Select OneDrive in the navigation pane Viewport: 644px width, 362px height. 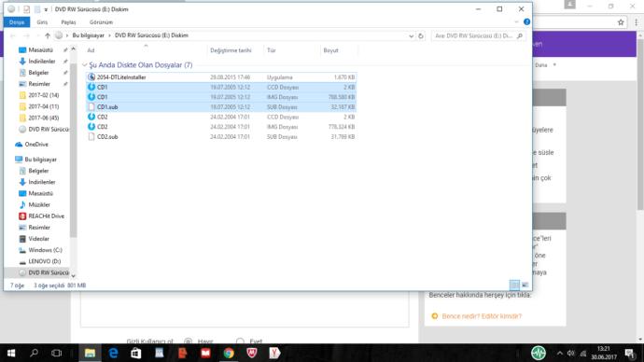click(x=36, y=145)
